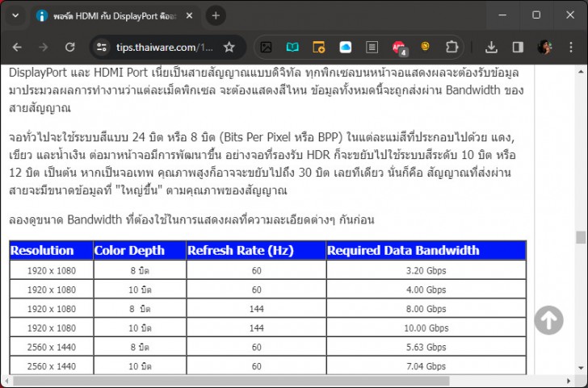Minimize the browser window
Screen dimensions: 588x388
click(502, 15)
